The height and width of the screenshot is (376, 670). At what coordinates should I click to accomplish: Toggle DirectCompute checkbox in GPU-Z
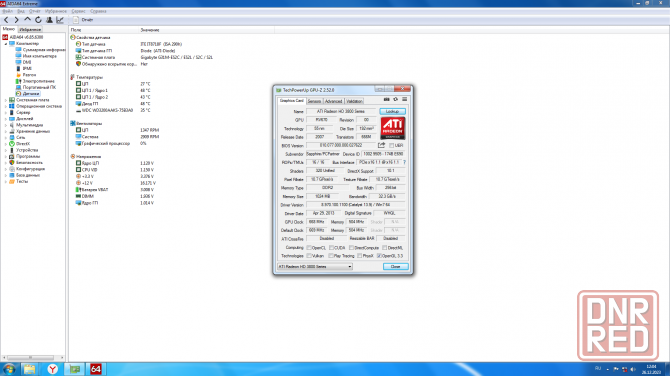(x=351, y=248)
